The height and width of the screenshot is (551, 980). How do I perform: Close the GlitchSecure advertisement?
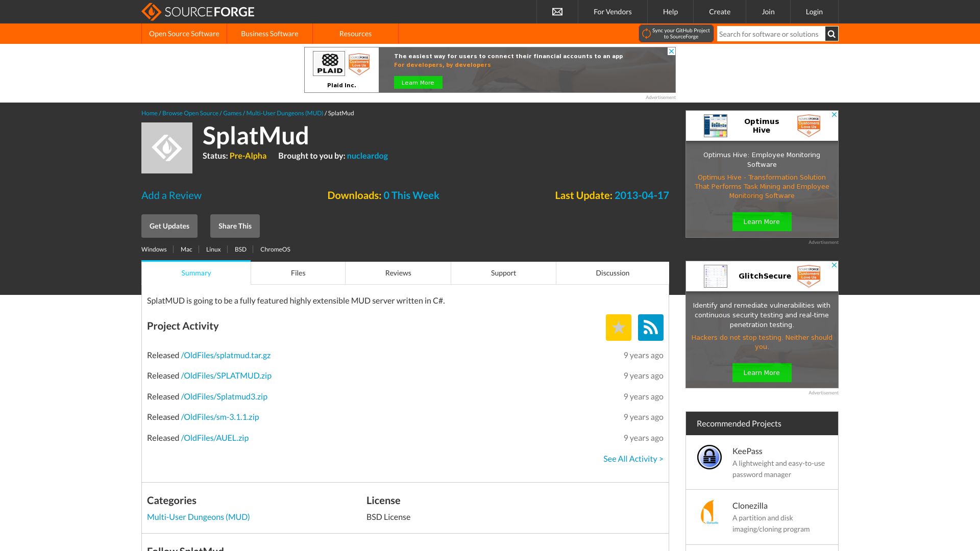(835, 265)
